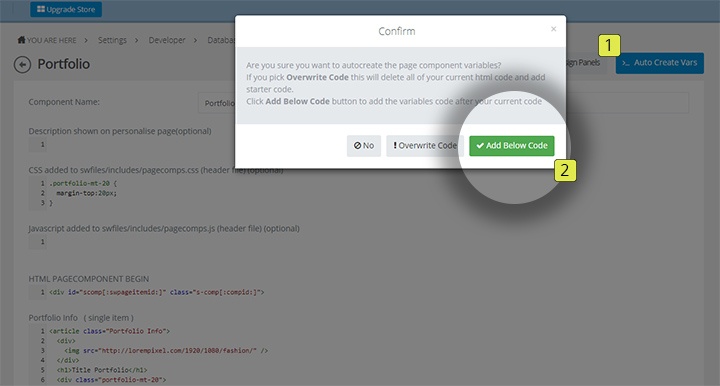Viewport: 720px width, 386px height.
Task: Go back using the arrow beside Portfolio
Action: click(22, 65)
